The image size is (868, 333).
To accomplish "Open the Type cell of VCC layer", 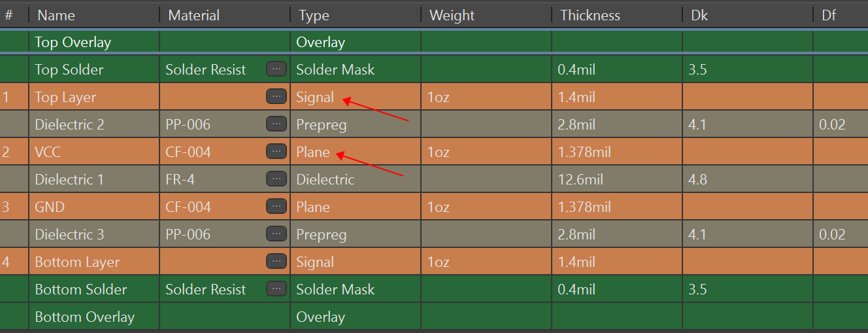I will point(313,152).
